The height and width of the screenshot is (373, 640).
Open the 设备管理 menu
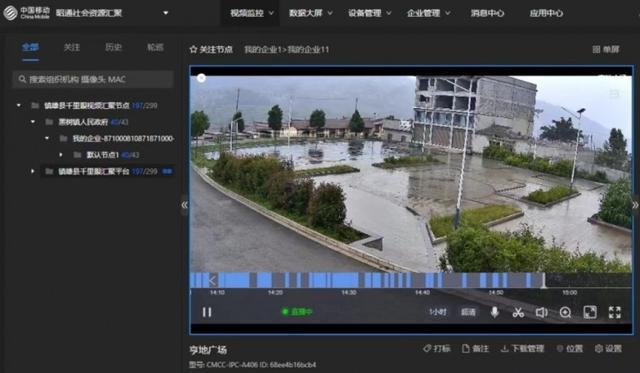[x=369, y=13]
